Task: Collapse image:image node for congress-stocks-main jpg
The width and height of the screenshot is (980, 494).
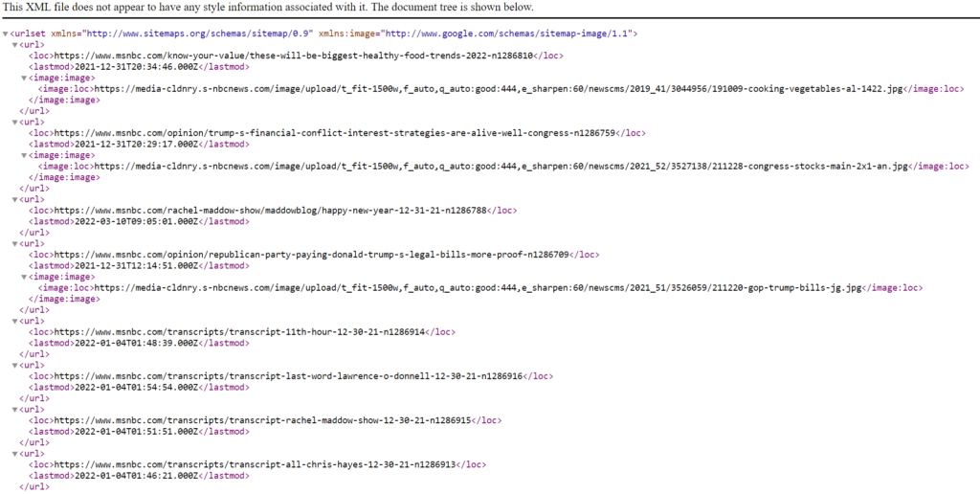Action: (24, 155)
